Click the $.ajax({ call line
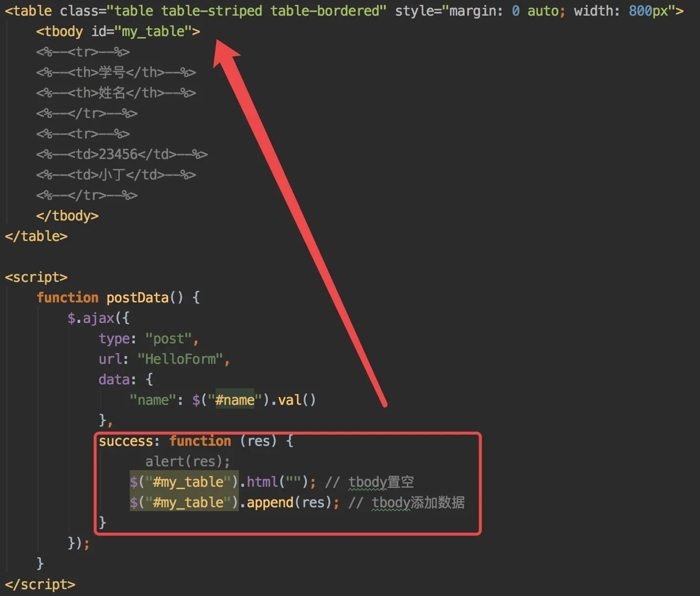Screen dimensions: 700x596 (98, 318)
